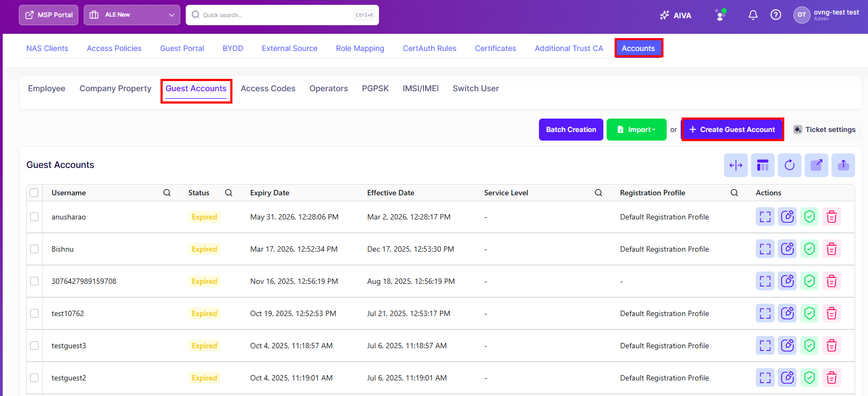Switch to the Employee tab

coord(47,89)
